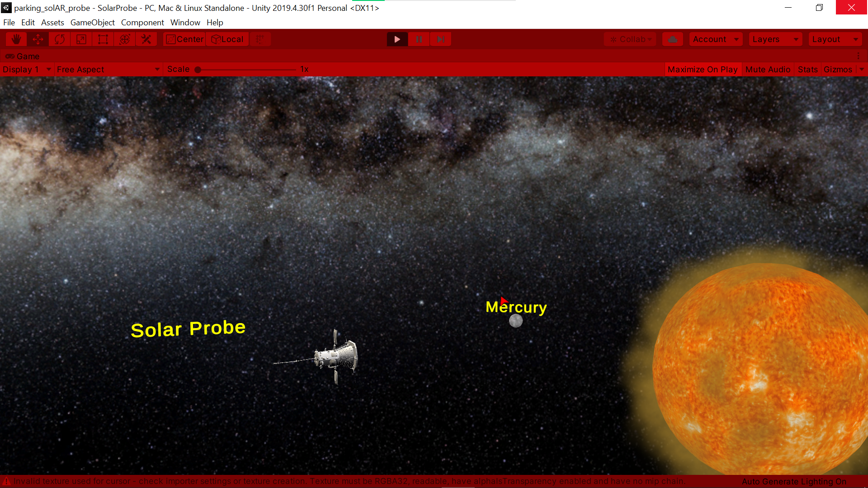Select the combined Transform tool
This screenshot has width=868, height=488.
coord(125,39)
